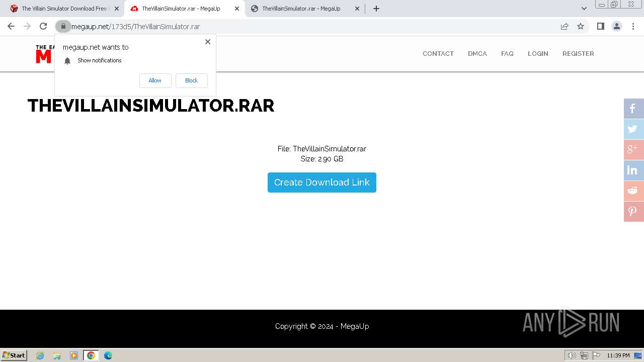Go to the LOGIN page
This screenshot has height=362, width=644.
(538, 53)
